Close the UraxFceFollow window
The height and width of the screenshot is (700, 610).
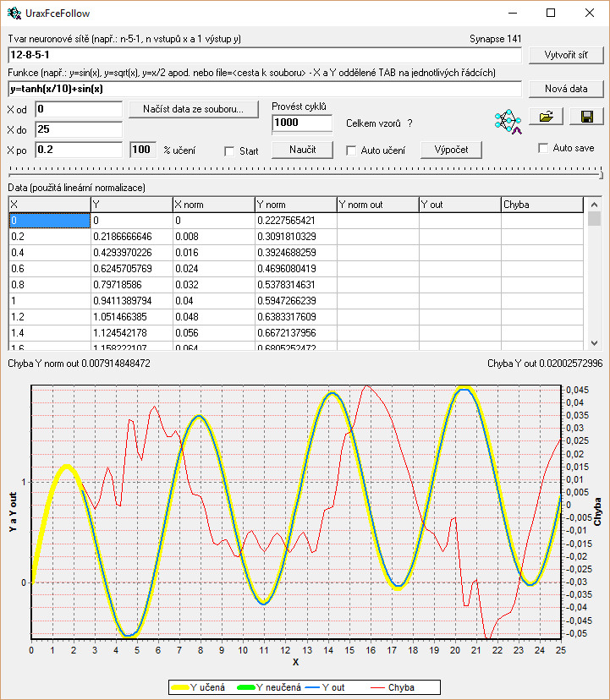590,13
